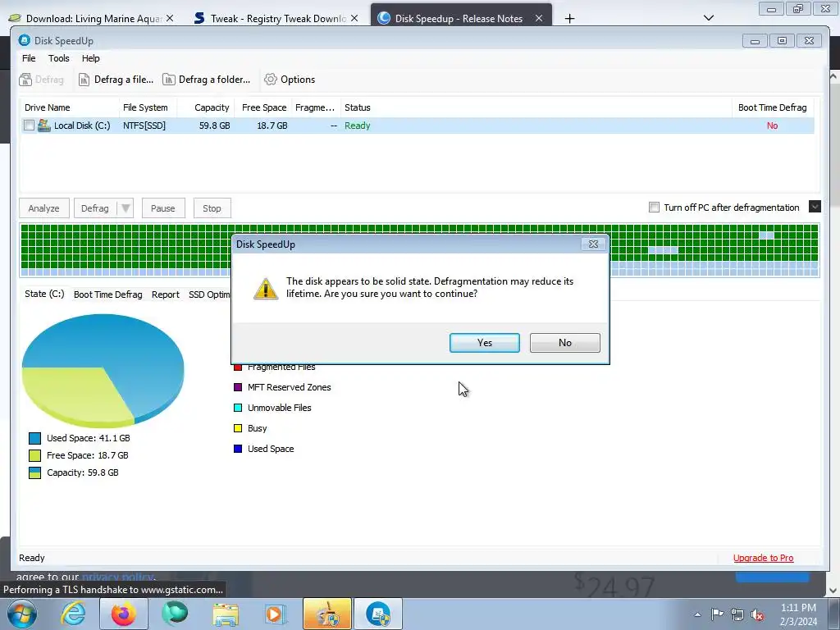Sort by Capacity column header
The image size is (840, 630).
pyautogui.click(x=211, y=107)
